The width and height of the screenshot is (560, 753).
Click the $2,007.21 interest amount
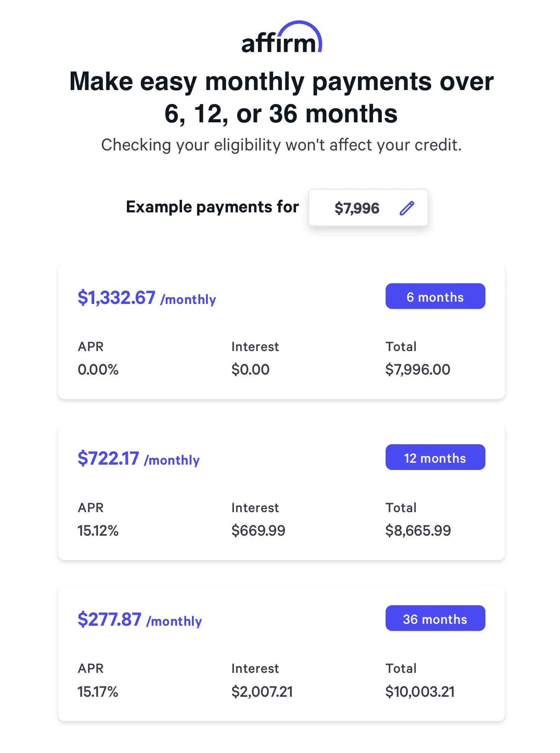[x=262, y=691]
